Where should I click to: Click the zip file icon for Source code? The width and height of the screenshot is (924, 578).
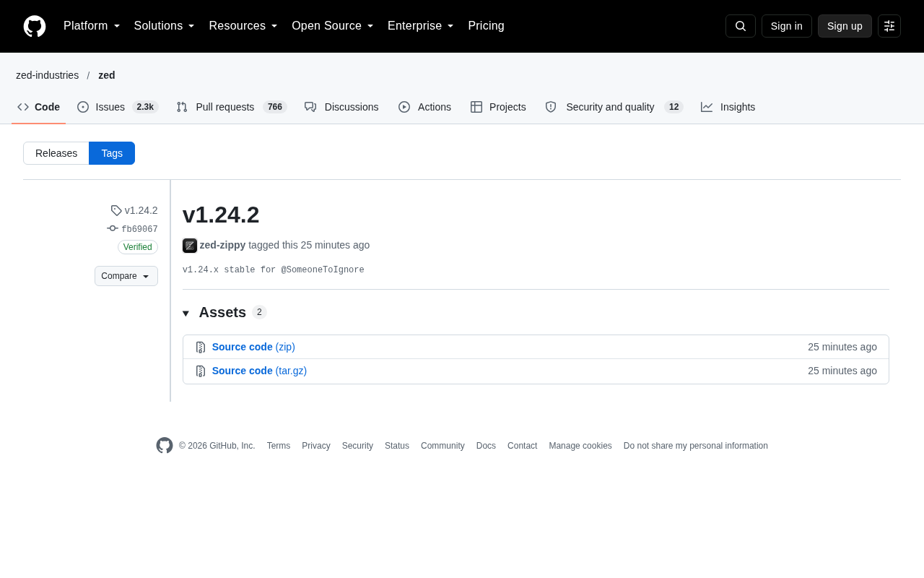click(201, 347)
